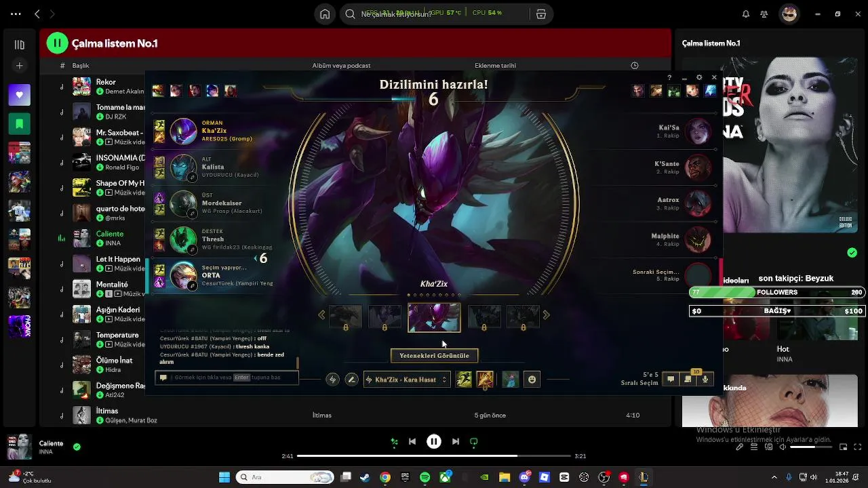Pause playlist with green button beside title

click(57, 43)
